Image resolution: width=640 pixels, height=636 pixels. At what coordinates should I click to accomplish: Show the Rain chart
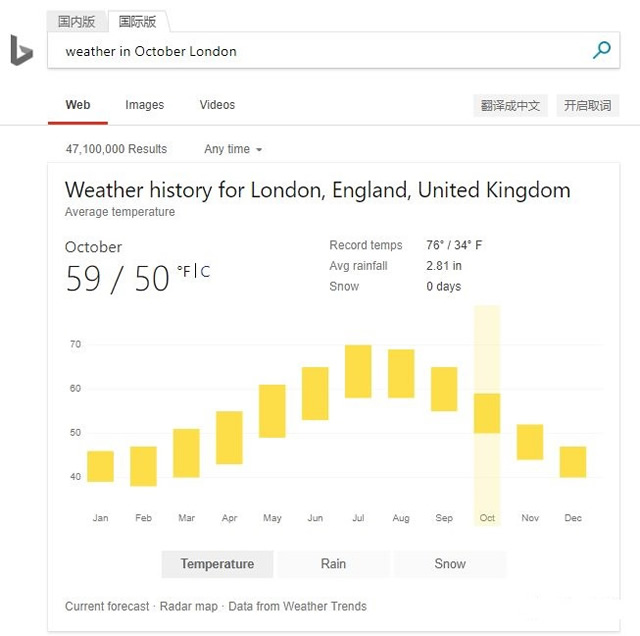coord(333,564)
